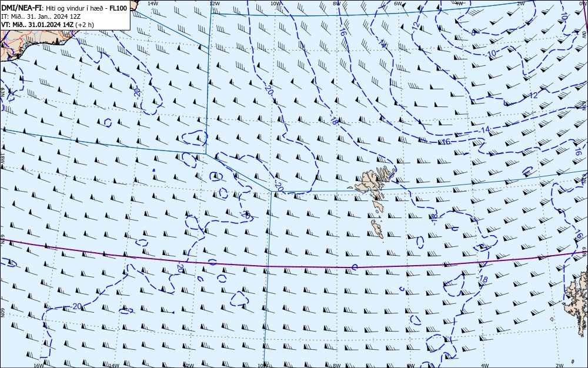This screenshot has height=368, width=588.
Task: Click the "DMI/NEA-FI" chart title text
Action: [21, 8]
